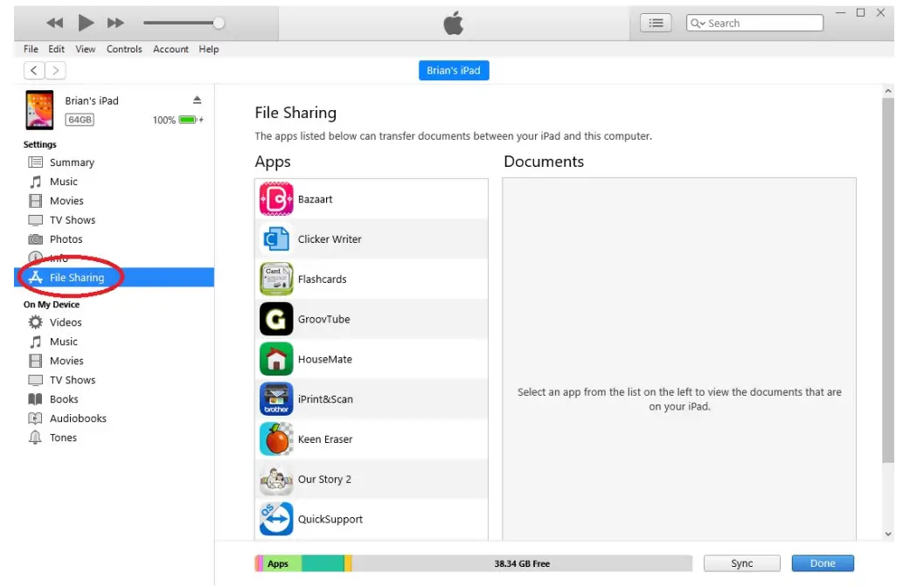Close the iTunes window

coord(881,12)
